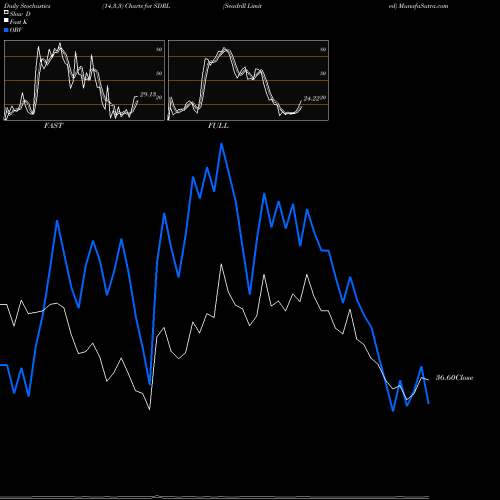This screenshot has width=500, height=500.
Task: Click the OBV legend label
Action: click(x=16, y=30)
